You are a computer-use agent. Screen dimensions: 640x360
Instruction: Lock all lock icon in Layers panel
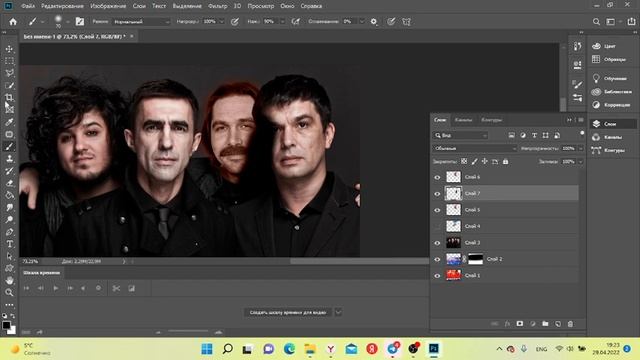point(506,162)
